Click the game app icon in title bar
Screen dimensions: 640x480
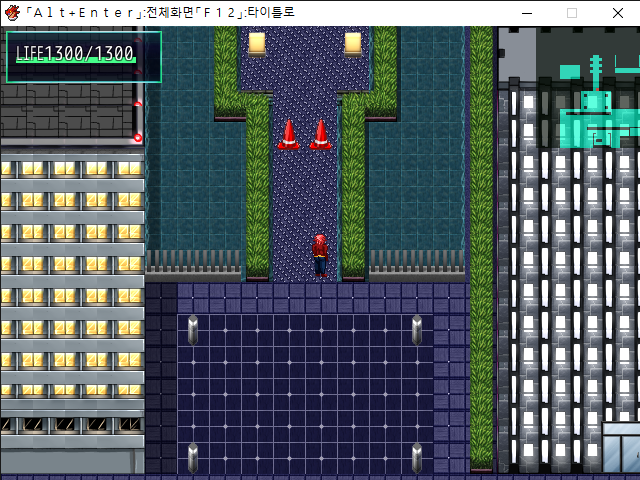coord(13,13)
